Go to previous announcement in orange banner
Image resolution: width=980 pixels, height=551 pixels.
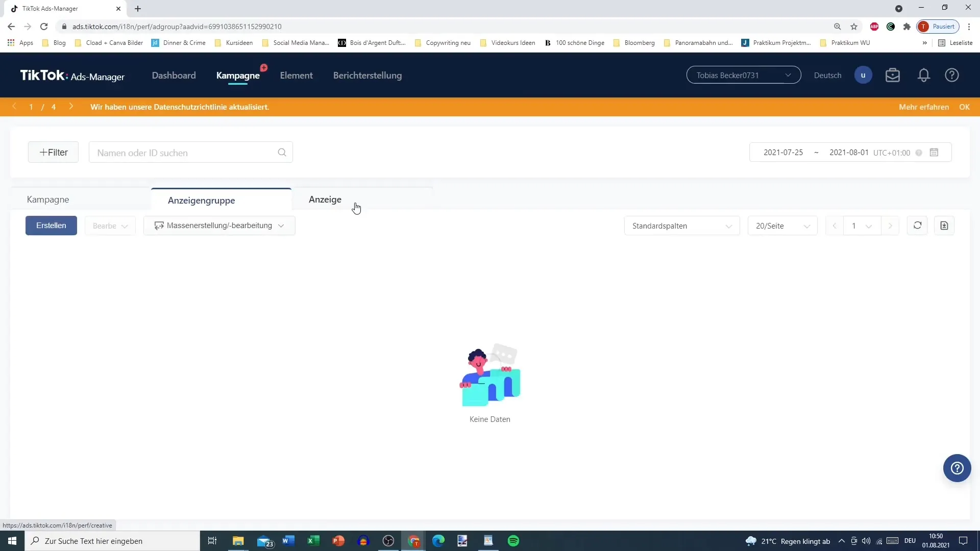pyautogui.click(x=14, y=107)
